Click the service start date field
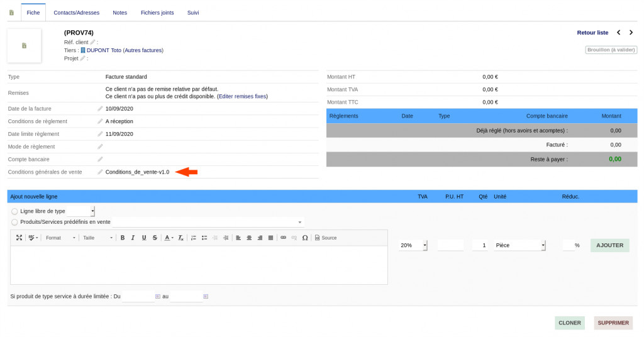Viewport: 644px width, 337px height. click(138, 296)
